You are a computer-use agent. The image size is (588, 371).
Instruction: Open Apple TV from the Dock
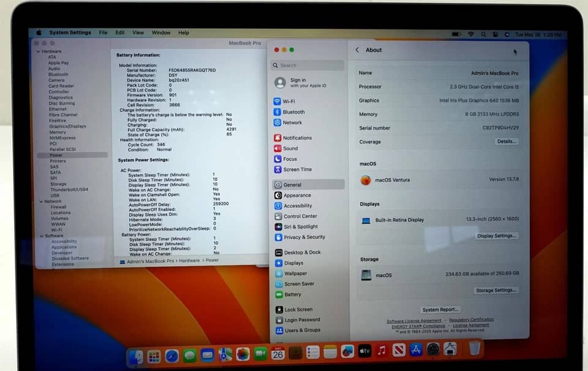[365, 351]
